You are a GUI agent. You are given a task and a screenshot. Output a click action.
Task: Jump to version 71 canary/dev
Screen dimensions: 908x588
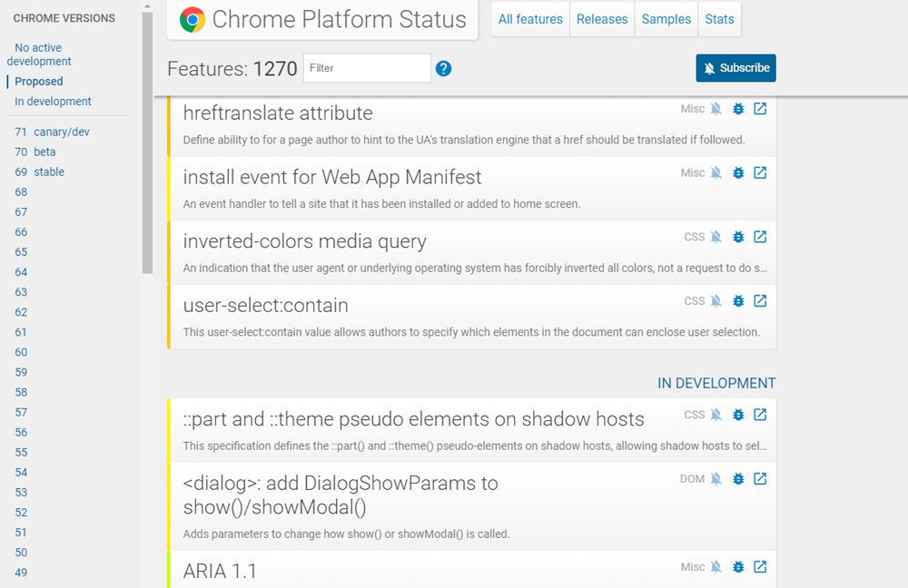coord(52,132)
